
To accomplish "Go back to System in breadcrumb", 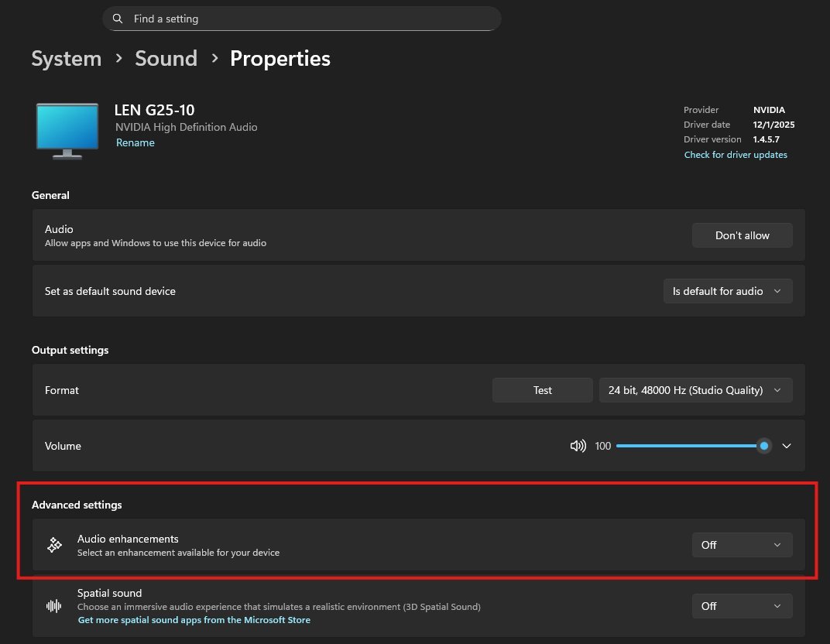I will click(66, 58).
